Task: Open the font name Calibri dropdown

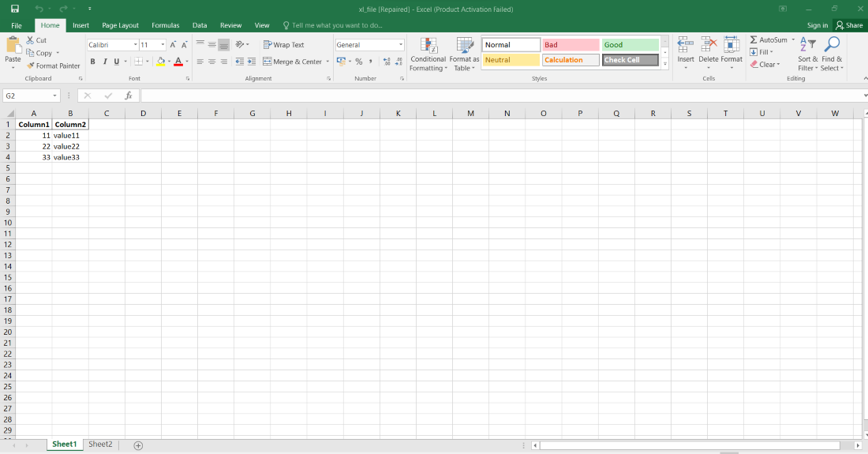Action: point(135,45)
